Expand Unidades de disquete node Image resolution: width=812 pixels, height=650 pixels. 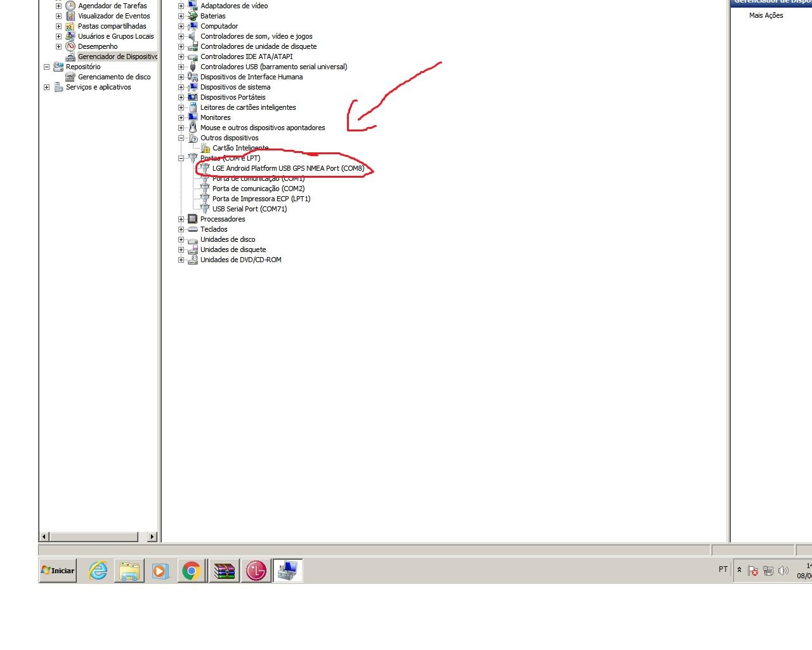pyautogui.click(x=181, y=249)
